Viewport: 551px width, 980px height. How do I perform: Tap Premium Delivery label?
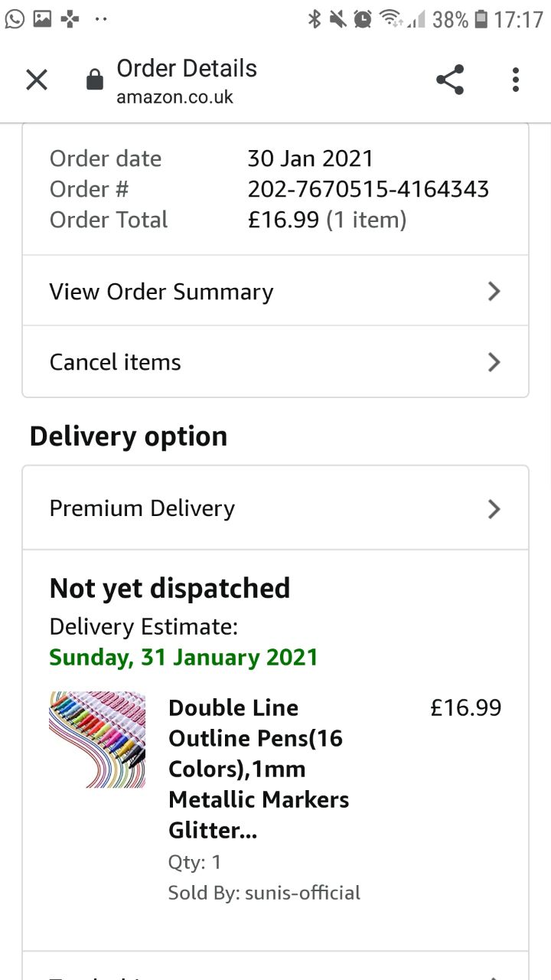(142, 508)
